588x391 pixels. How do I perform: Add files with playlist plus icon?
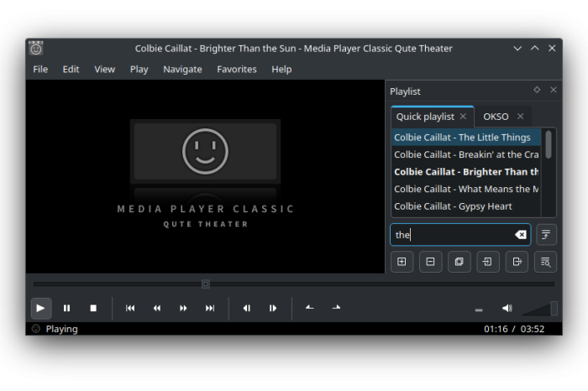point(402,262)
